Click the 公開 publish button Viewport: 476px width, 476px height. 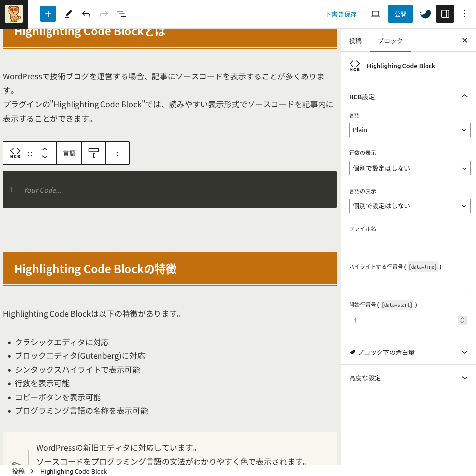400,14
